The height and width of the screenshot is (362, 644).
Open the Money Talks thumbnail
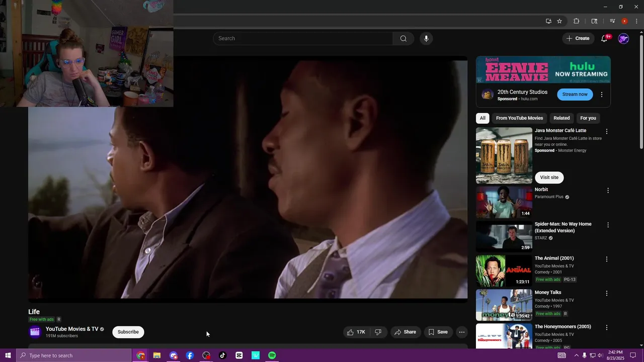point(504,305)
